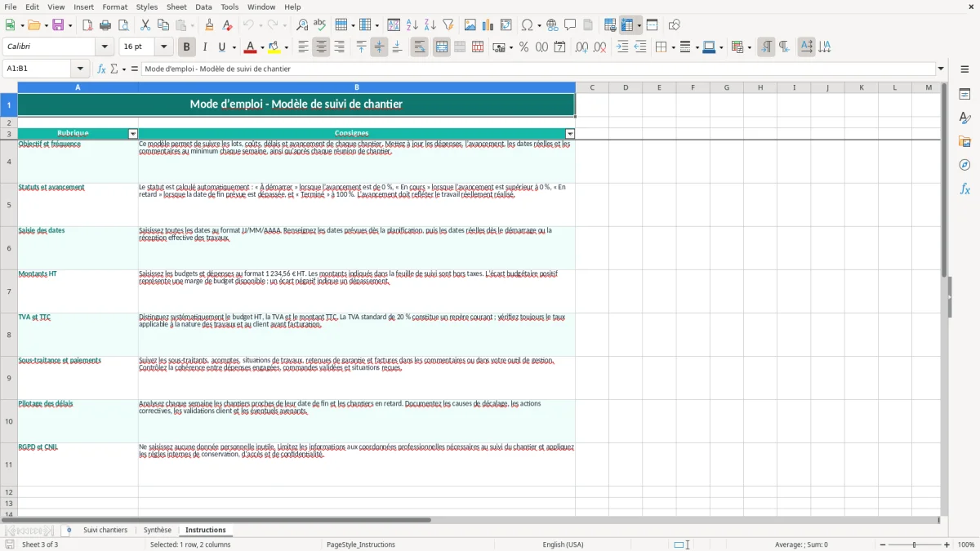Open Print Preview

coord(123,25)
